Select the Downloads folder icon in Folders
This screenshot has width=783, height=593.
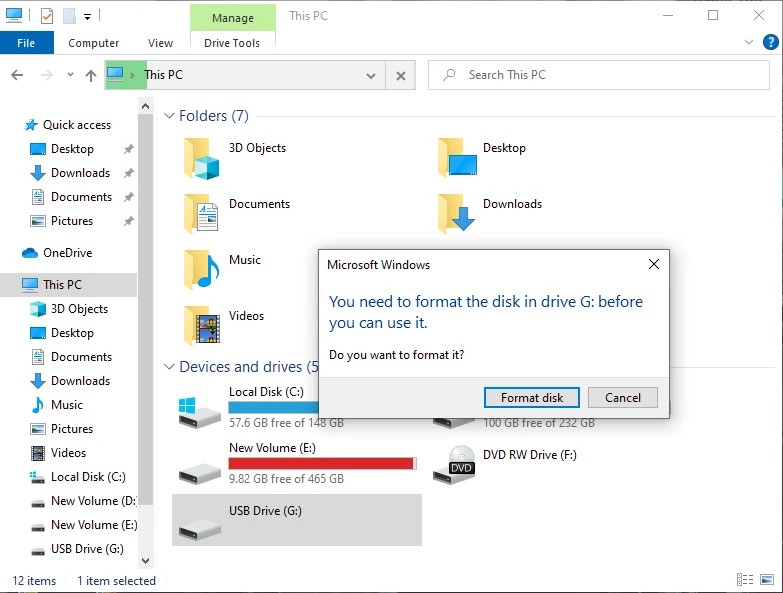pos(456,214)
